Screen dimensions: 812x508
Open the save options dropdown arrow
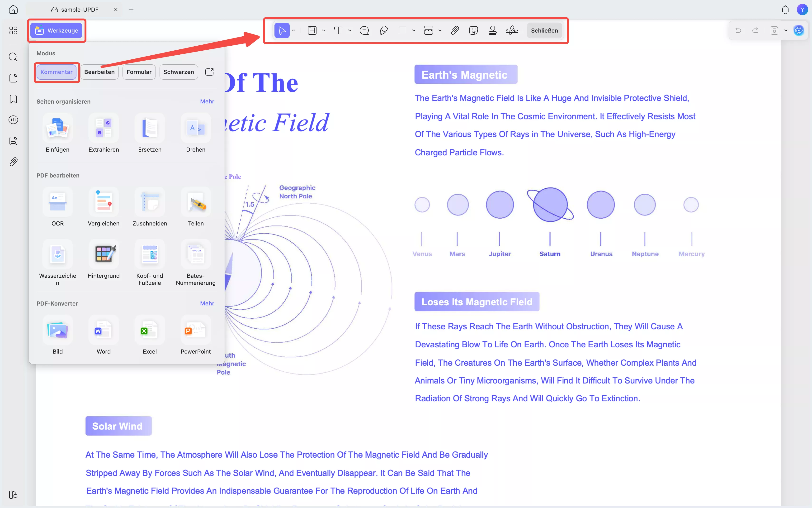786,31
